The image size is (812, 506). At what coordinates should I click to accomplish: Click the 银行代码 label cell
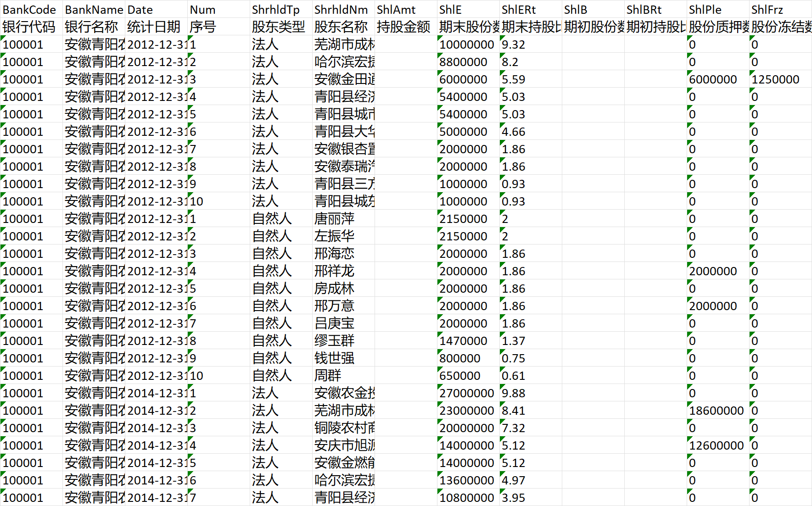[31, 27]
